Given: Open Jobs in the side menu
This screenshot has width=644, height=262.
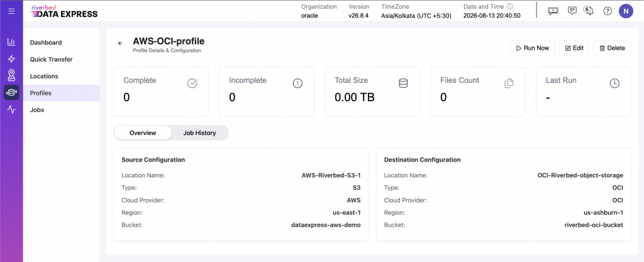Looking at the screenshot, I should [x=62, y=110].
